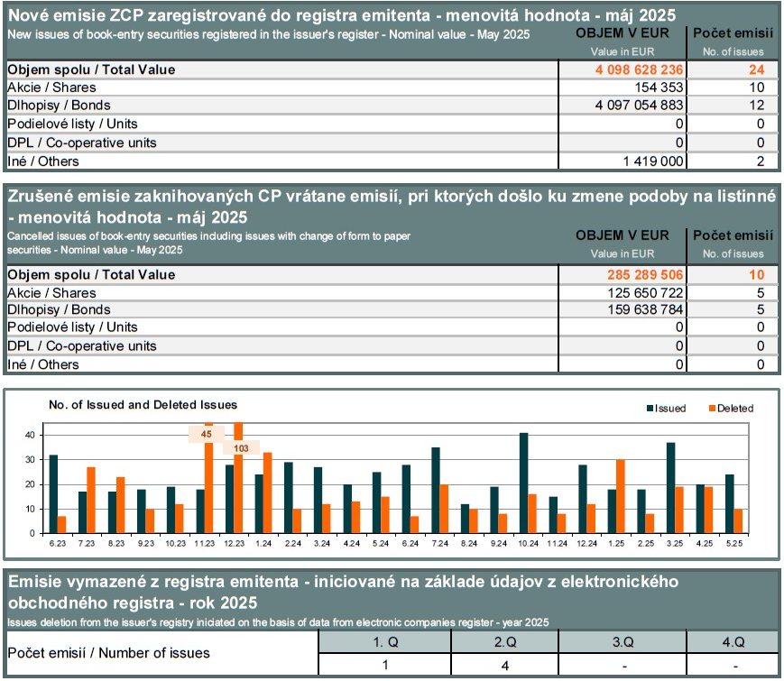Viewport: 784px width, 681px height.
Task: Click 'DPL / Co-operative units' row in cancelled table
Action: tap(392, 345)
